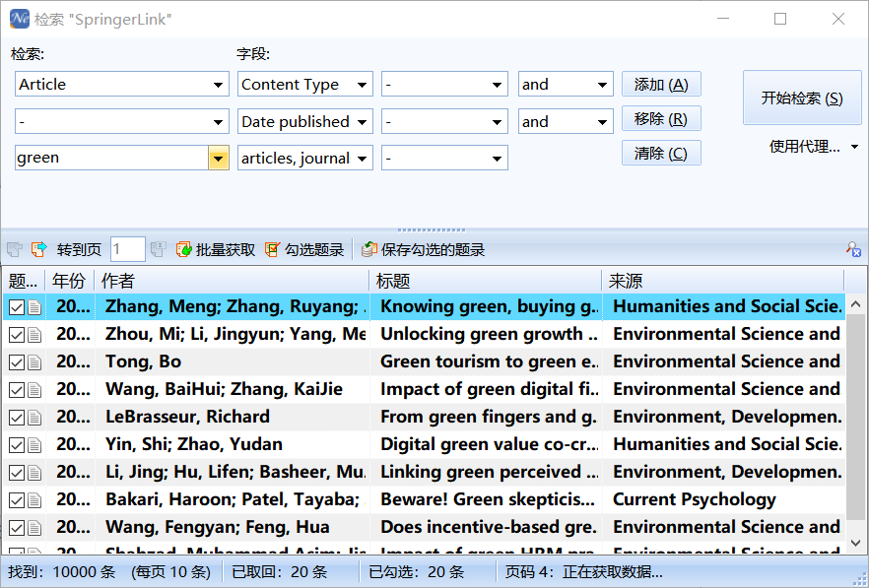Click title 'Beware! Green skepticis...'
The height and width of the screenshot is (588, 869).
487,500
